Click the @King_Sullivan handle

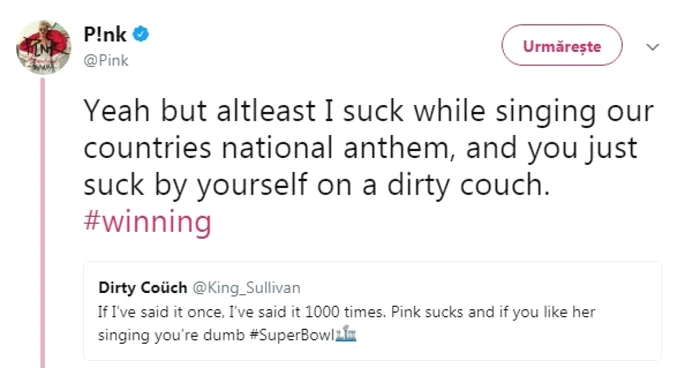pos(246,288)
